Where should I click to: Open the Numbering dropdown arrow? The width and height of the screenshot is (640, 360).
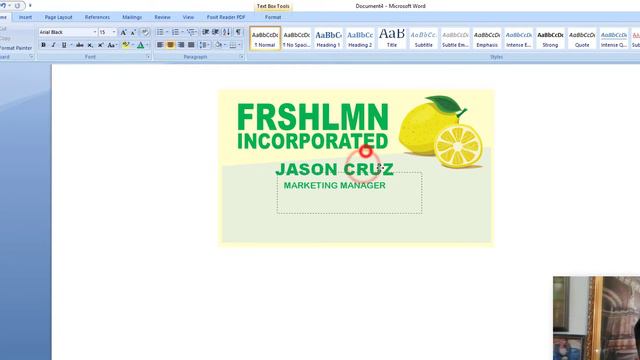(182, 32)
